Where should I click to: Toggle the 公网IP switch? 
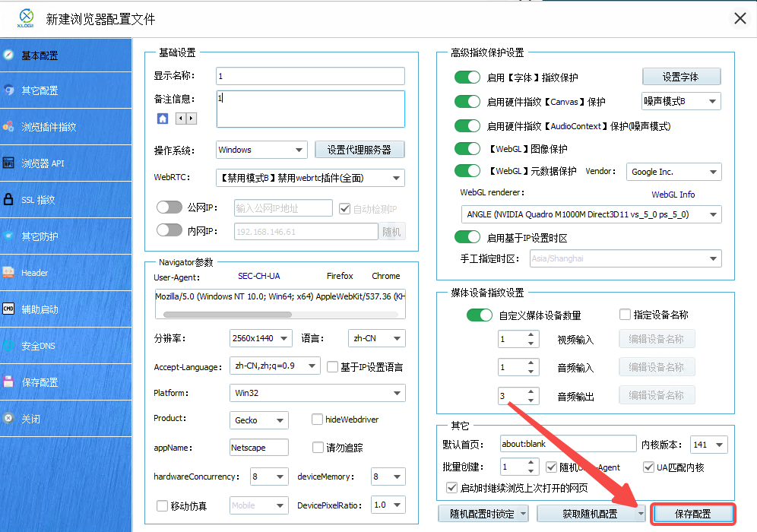click(169, 208)
